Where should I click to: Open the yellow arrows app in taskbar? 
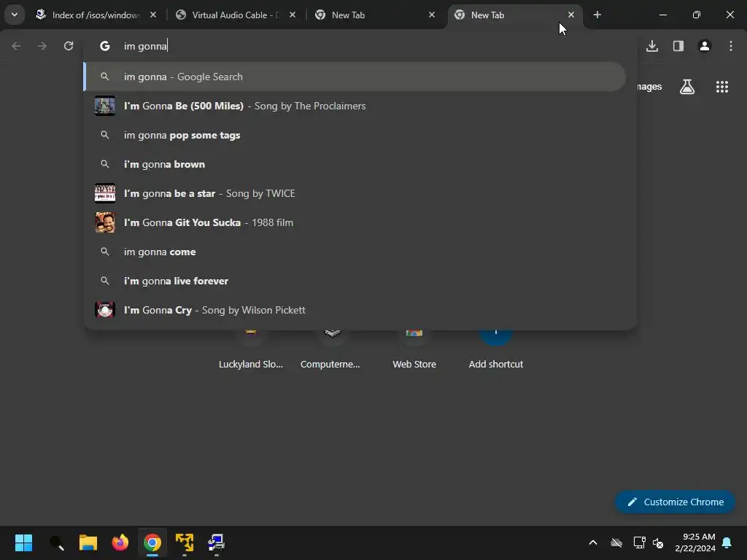185,542
